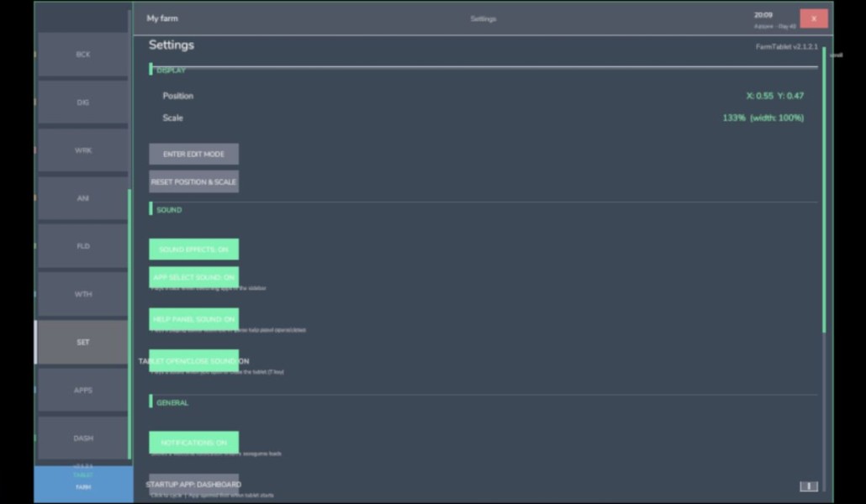The width and height of the screenshot is (866, 504).
Task: Open the BCK app in sidebar
Action: 83,54
